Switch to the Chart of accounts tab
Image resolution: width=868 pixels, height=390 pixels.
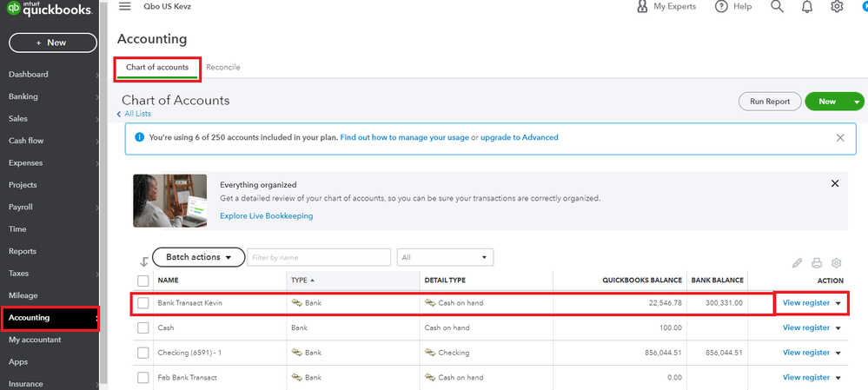157,67
